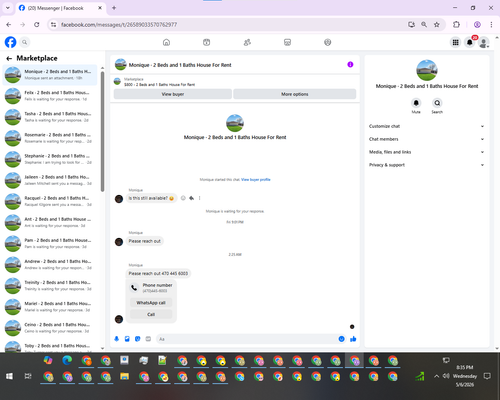Expand the Customize chat section
This screenshot has width=500, height=400.
click(426, 126)
